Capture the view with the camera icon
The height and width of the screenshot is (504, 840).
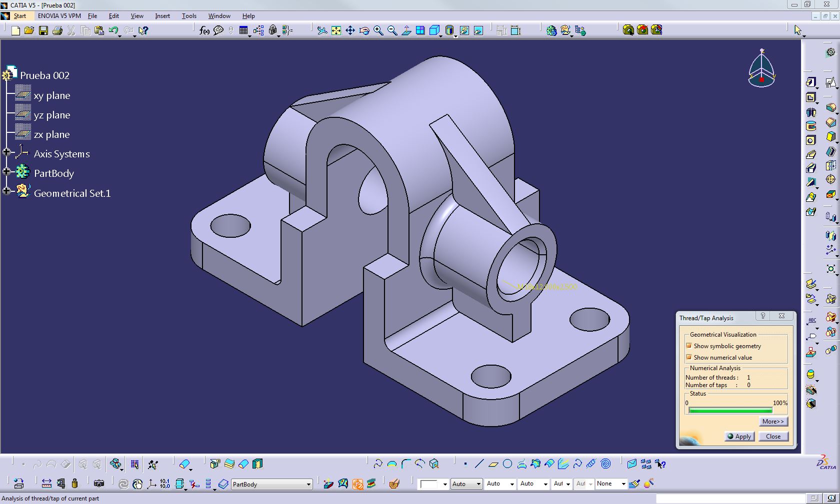pos(99,484)
